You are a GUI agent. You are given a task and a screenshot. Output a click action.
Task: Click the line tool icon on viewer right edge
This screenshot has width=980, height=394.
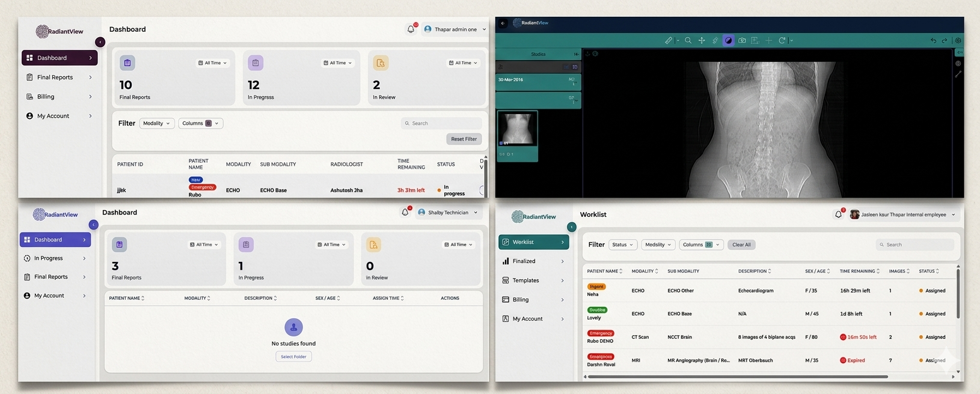tap(958, 74)
